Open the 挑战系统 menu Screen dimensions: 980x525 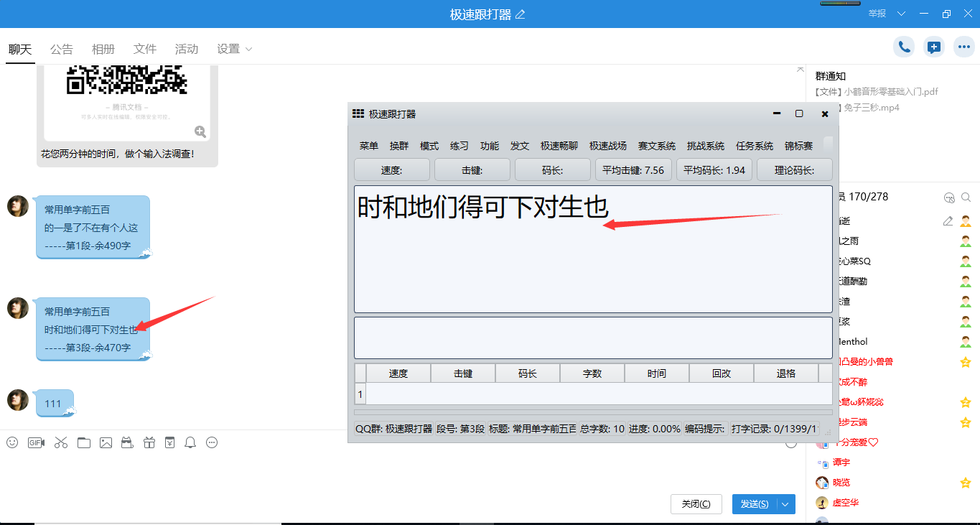706,146
